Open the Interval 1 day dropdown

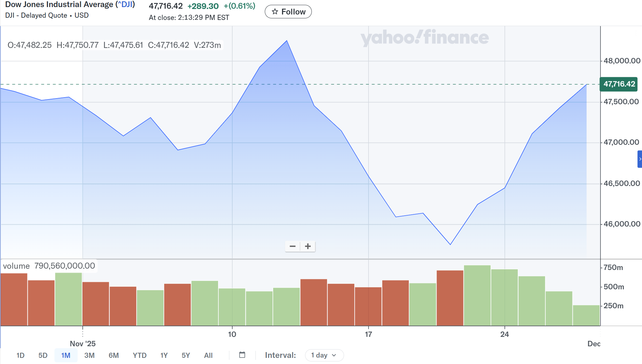click(x=324, y=355)
